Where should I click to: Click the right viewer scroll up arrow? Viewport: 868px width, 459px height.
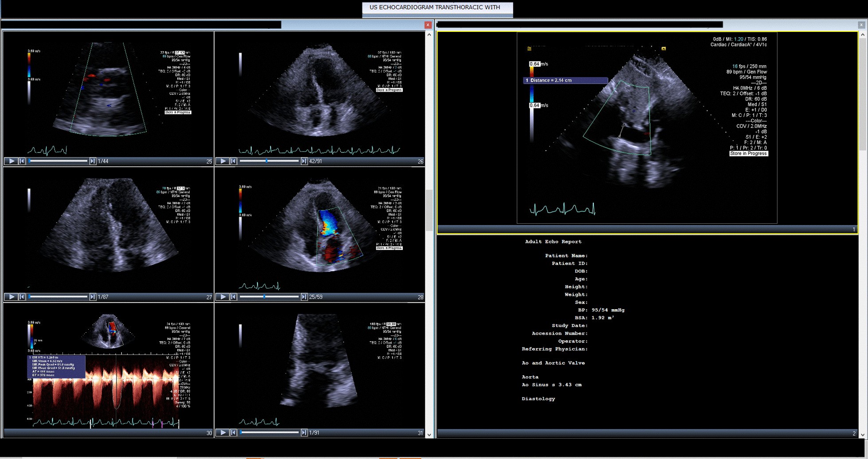click(863, 35)
